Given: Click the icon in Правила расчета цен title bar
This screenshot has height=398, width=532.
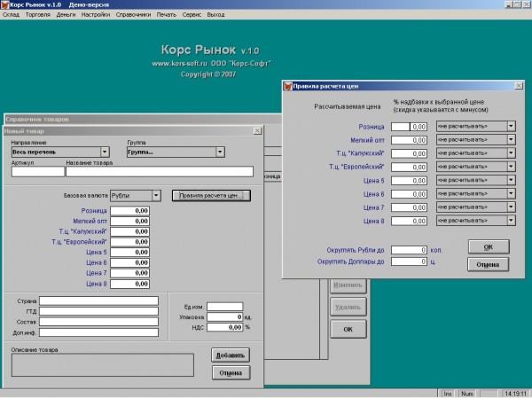Looking at the screenshot, I should (288, 86).
